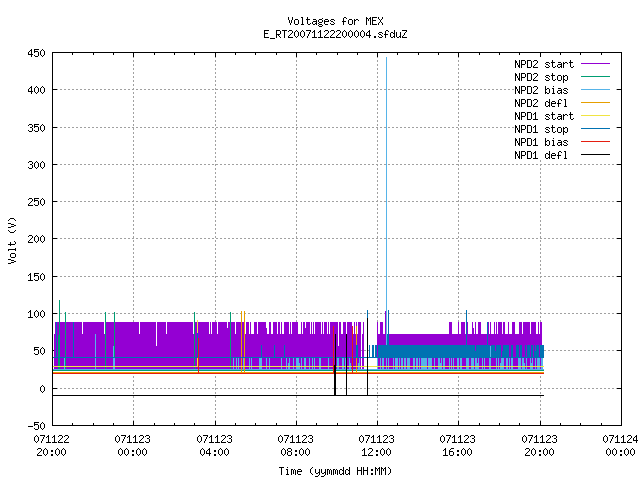Click the '071122 20:00' x-axis tick label
The height and width of the screenshot is (480, 640).
51,446
